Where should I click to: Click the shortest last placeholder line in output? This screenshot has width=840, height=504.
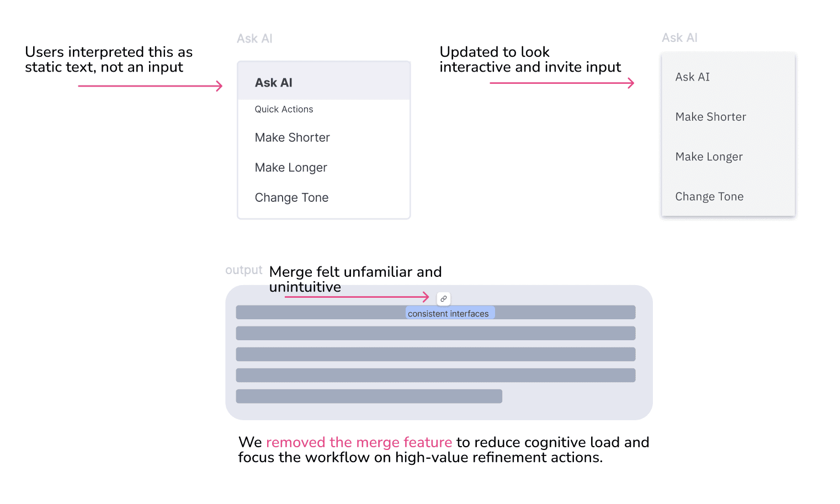(369, 396)
